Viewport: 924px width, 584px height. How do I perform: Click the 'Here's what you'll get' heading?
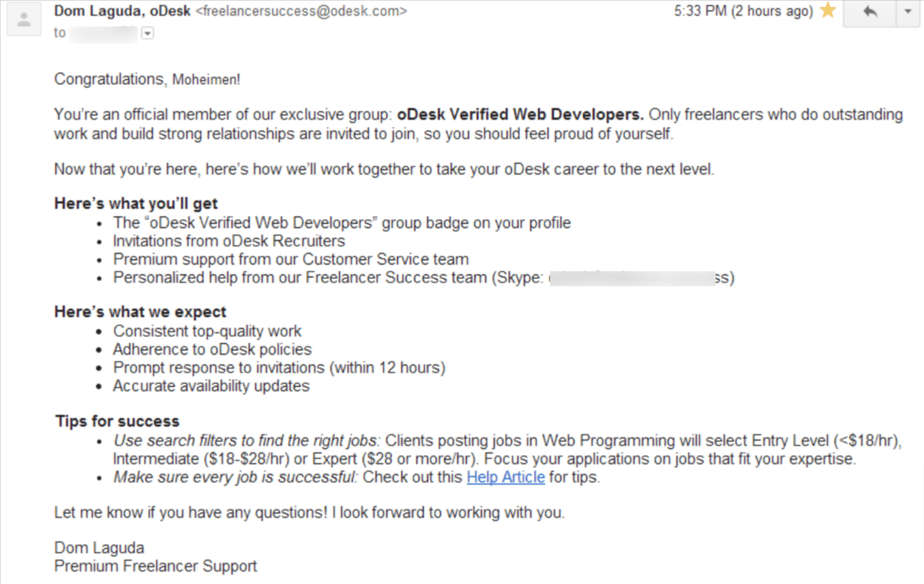136,204
